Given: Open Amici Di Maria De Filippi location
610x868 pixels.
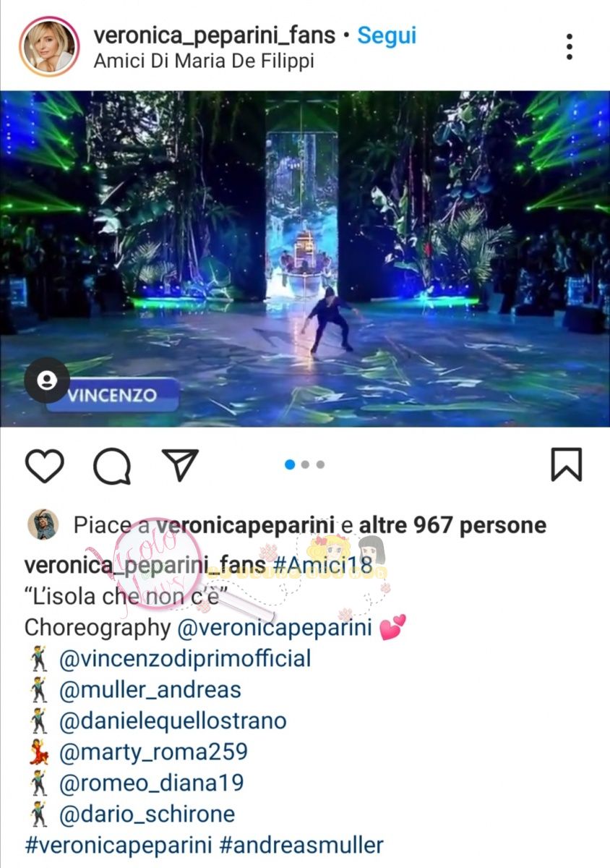Looking at the screenshot, I should [204, 61].
